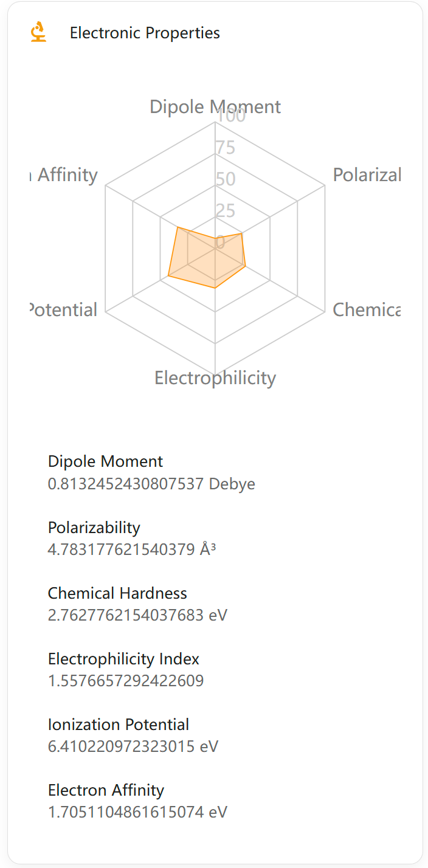Click the 75 tick label on radar

[x=224, y=148]
